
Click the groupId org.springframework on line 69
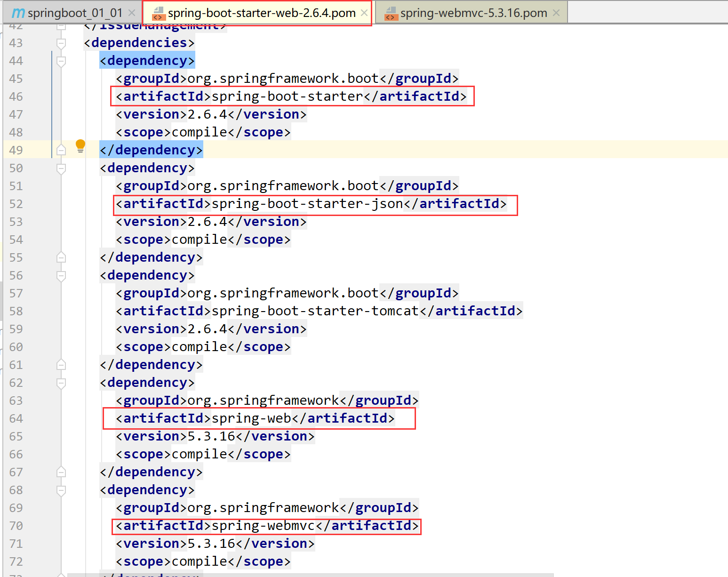[x=264, y=508]
